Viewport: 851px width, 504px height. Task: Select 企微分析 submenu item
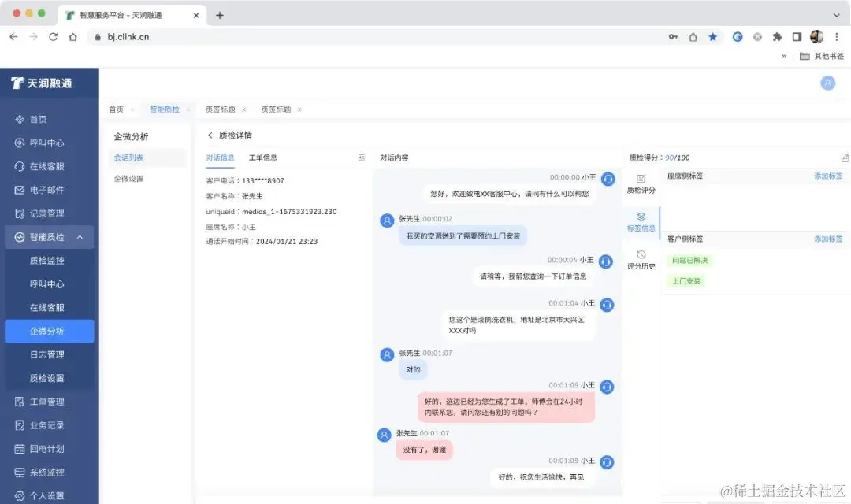pos(50,331)
